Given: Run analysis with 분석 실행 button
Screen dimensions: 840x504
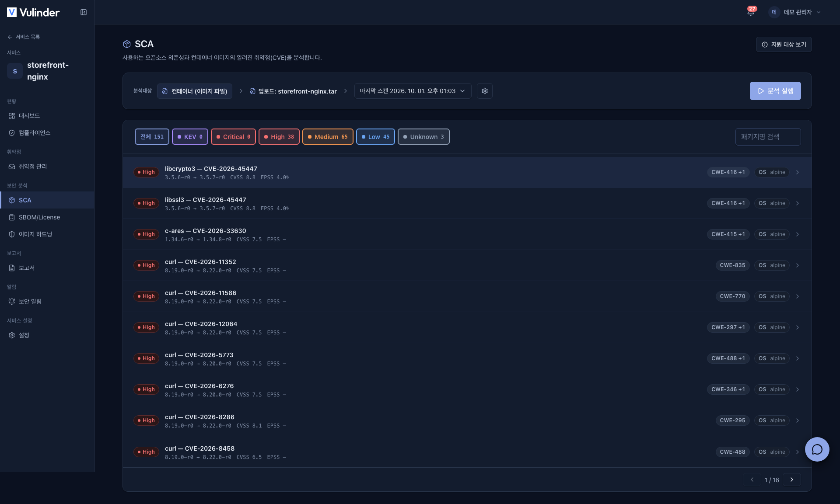Looking at the screenshot, I should coord(775,91).
